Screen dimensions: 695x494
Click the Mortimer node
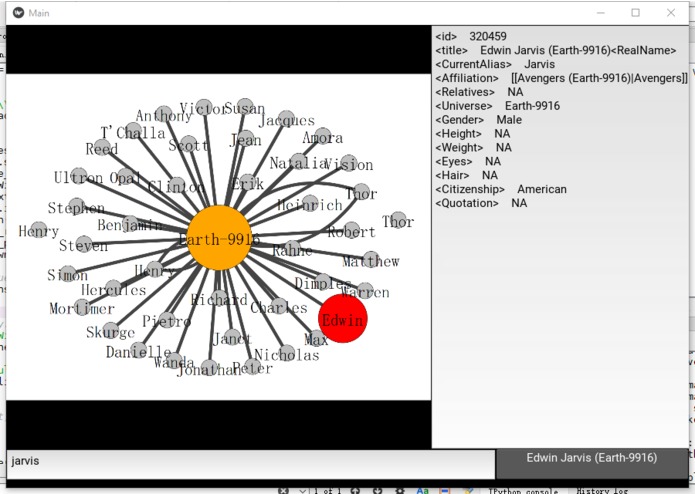82,307
